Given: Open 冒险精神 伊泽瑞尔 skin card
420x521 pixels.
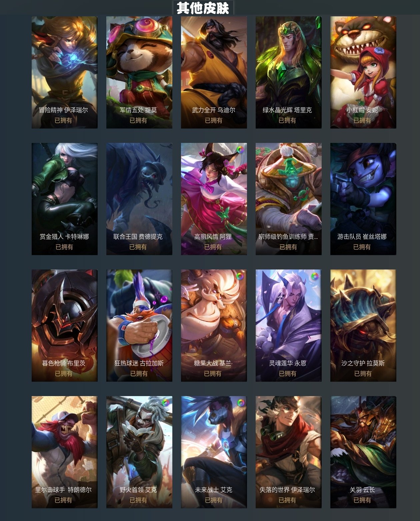Looking at the screenshot, I should [x=65, y=72].
